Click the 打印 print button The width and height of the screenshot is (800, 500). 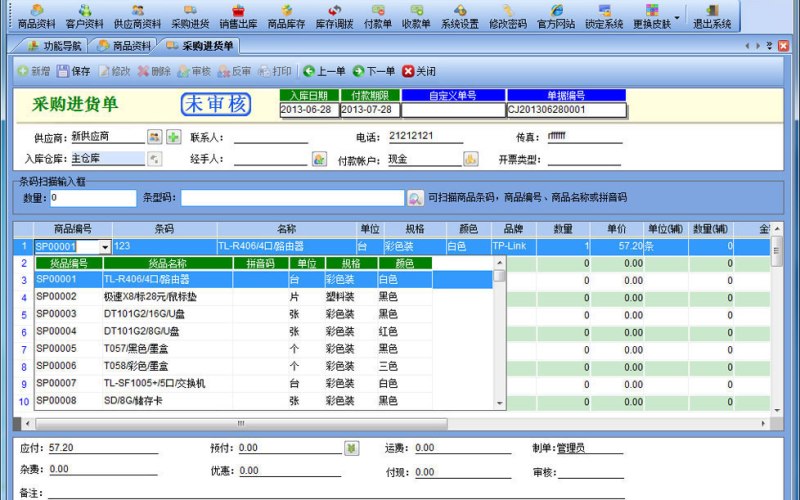[275, 71]
